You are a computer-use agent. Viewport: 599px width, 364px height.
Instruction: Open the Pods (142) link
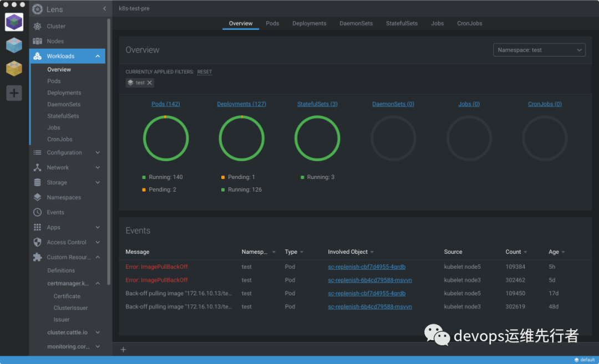[x=165, y=104]
